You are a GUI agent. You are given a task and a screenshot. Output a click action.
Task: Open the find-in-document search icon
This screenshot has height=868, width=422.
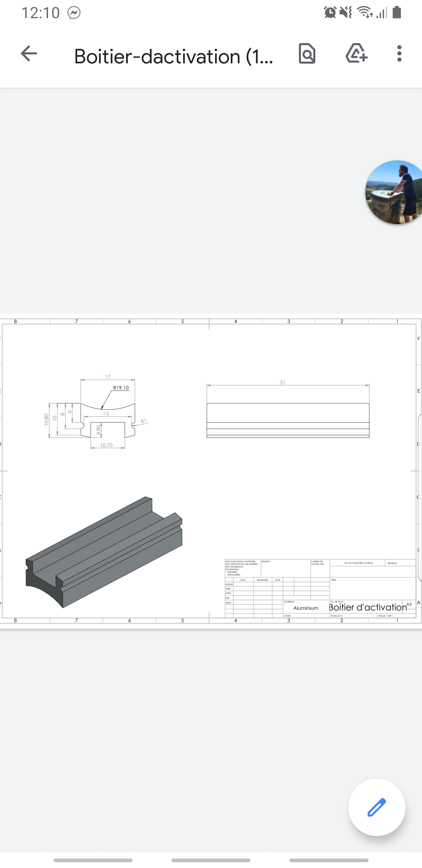[307, 54]
